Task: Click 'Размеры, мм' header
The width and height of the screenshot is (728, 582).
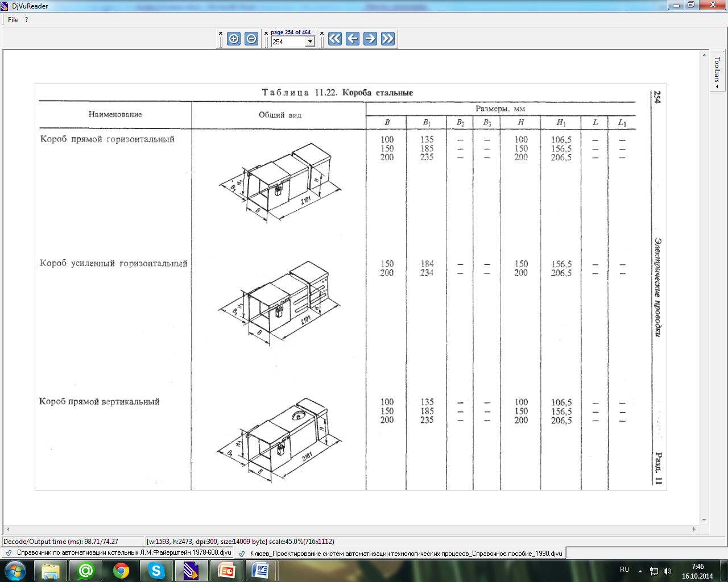Action: 500,109
